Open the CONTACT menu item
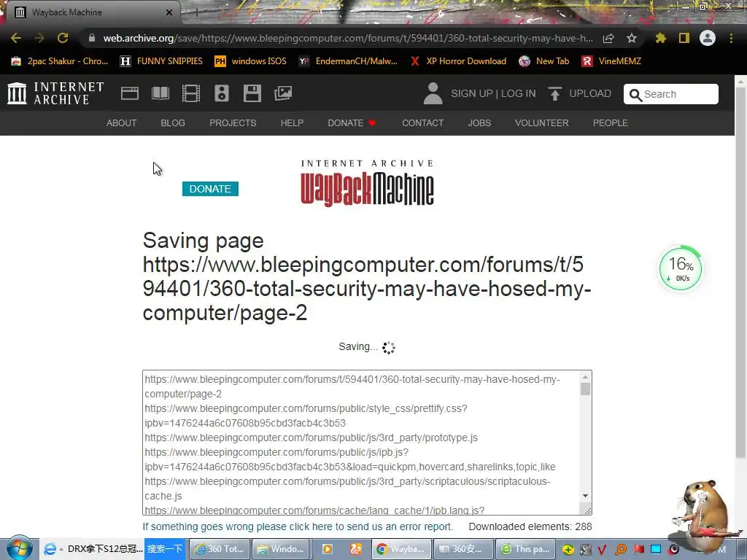This screenshot has width=747, height=560. 422,122
